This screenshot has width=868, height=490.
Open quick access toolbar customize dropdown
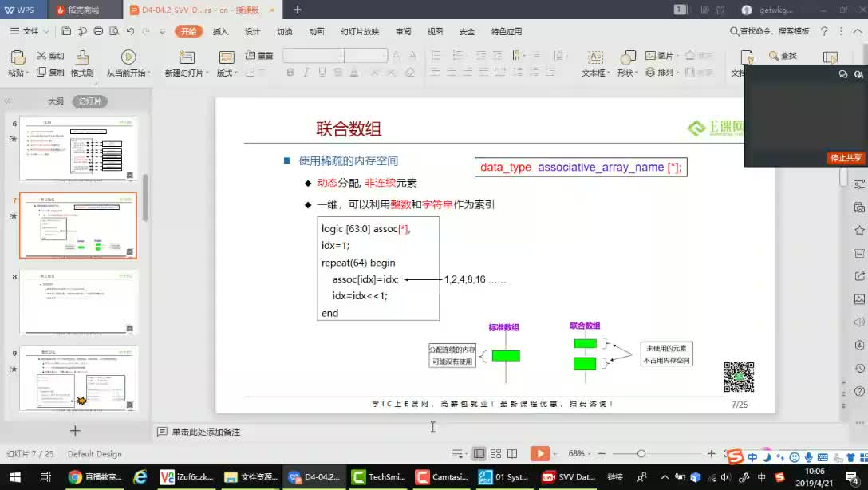pyautogui.click(x=162, y=32)
